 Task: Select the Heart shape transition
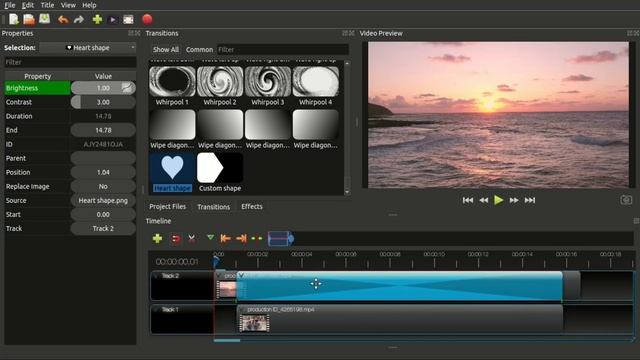coord(172,173)
